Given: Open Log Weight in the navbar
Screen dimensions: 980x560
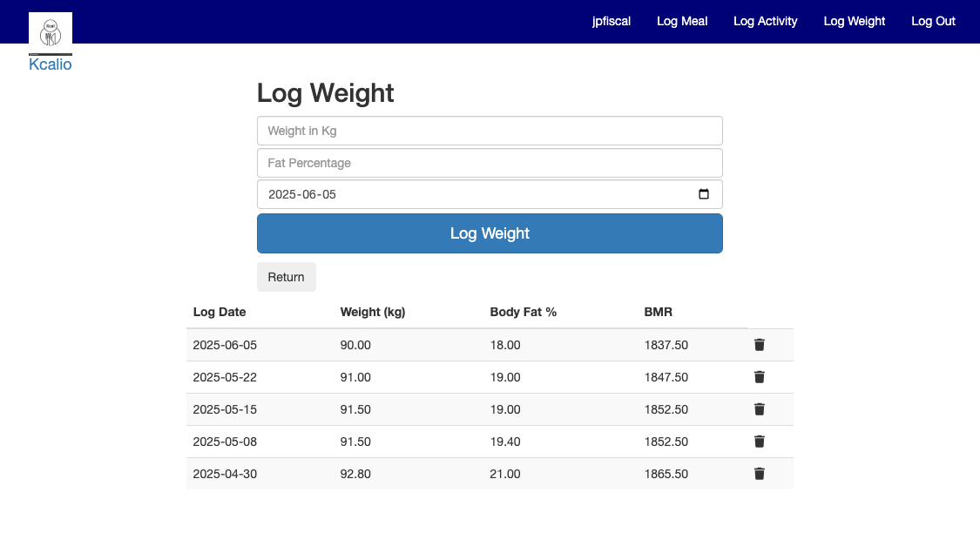Looking at the screenshot, I should click(854, 21).
